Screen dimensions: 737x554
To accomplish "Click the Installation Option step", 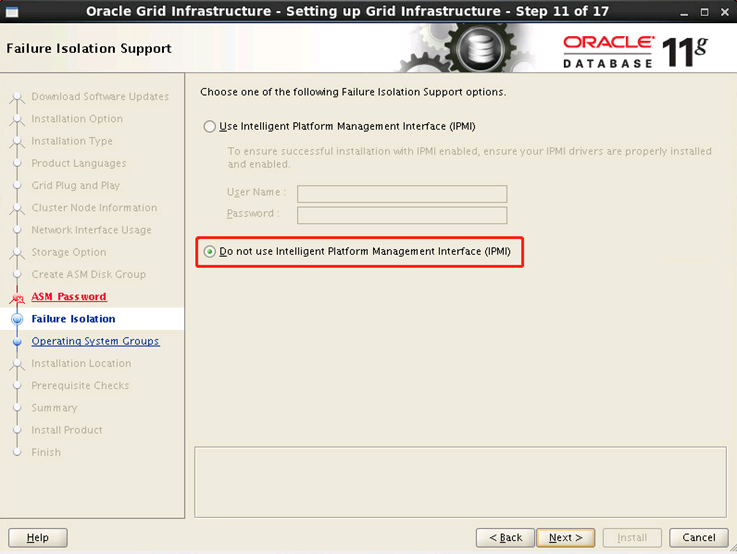I will 77,119.
